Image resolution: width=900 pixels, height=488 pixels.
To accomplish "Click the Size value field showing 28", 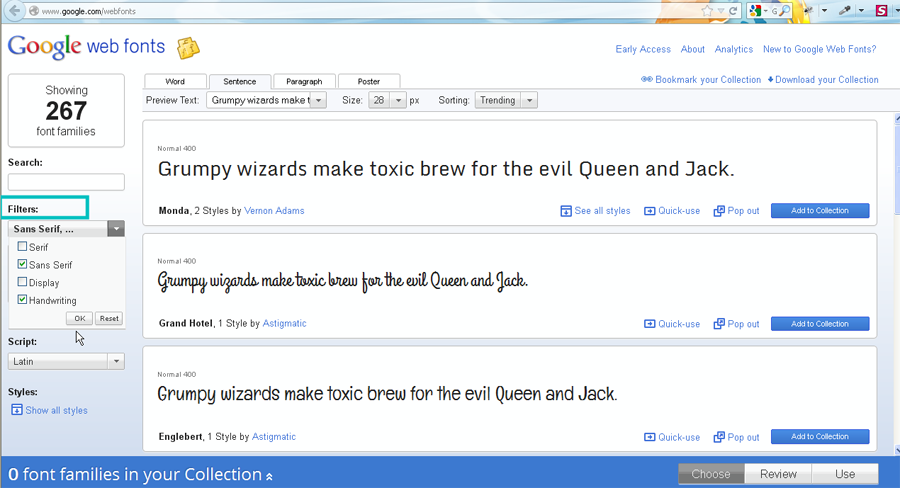I will (379, 100).
